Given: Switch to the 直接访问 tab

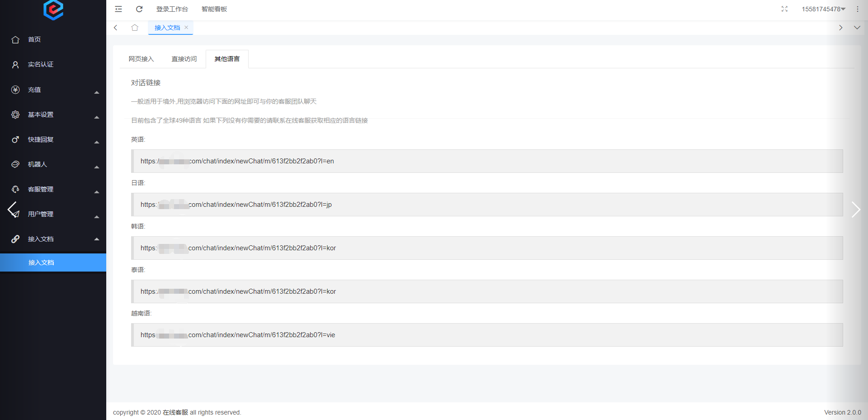Looking at the screenshot, I should point(184,59).
